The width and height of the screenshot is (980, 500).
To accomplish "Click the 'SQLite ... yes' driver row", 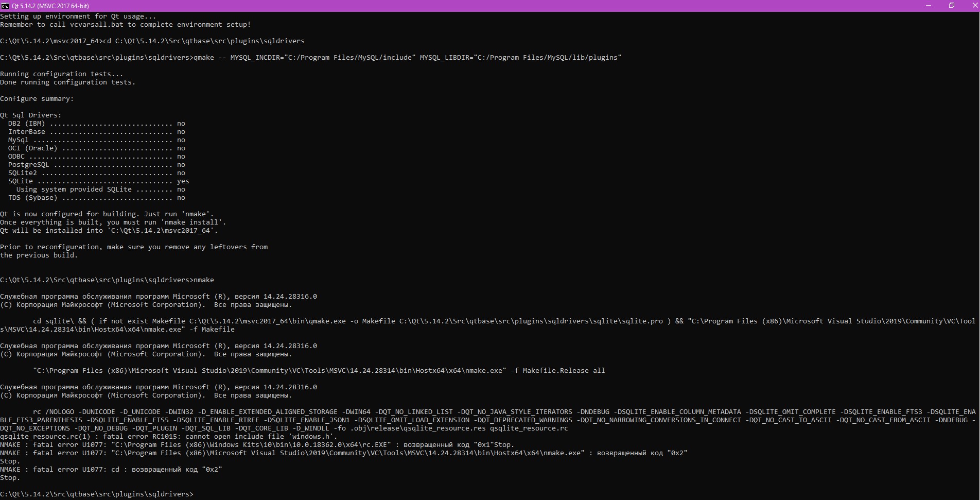I will [x=99, y=181].
